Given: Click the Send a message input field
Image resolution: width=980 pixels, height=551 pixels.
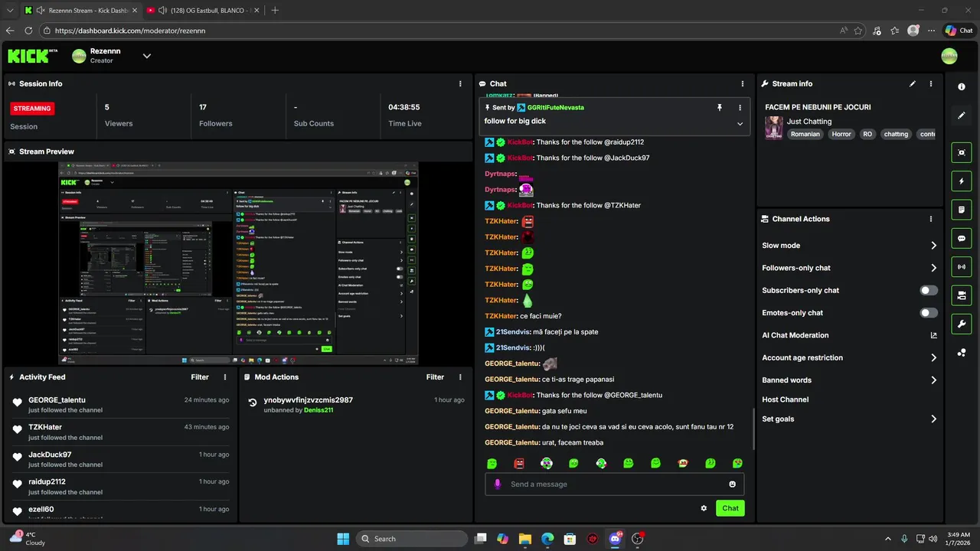Looking at the screenshot, I should tap(615, 484).
